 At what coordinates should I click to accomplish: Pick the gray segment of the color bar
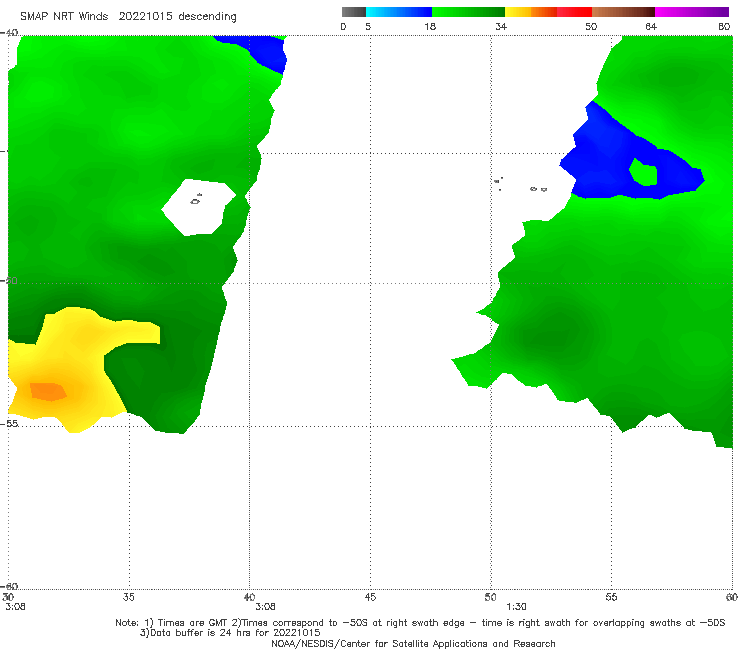(354, 12)
